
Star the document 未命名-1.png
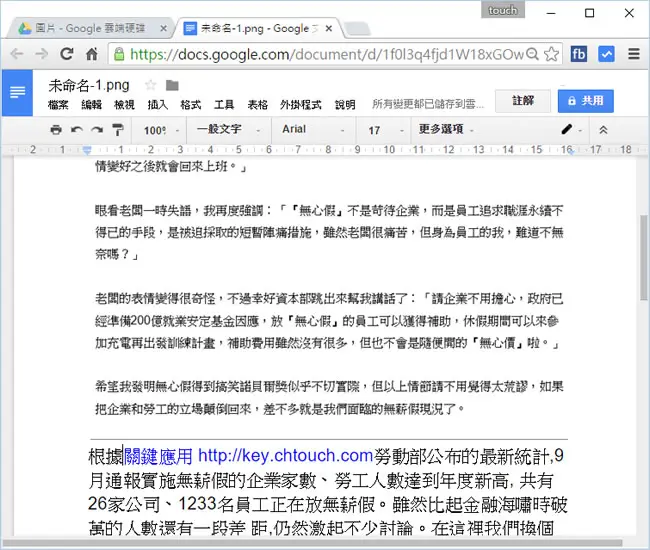coord(150,85)
